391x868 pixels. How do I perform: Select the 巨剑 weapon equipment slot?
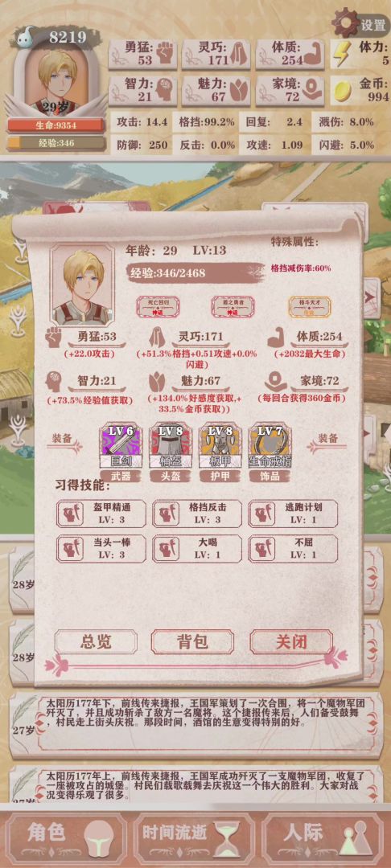click(120, 446)
